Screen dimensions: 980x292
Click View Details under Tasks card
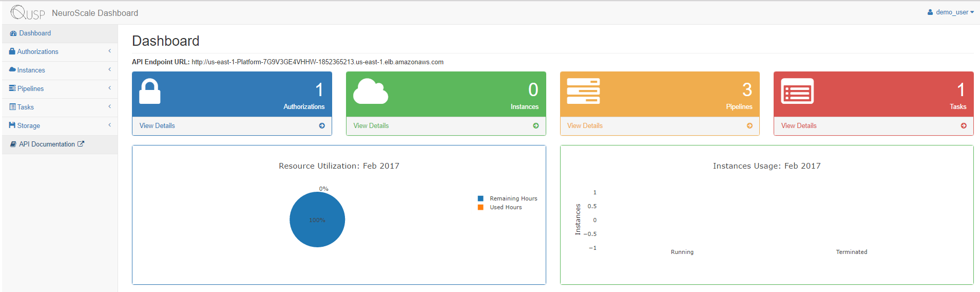pyautogui.click(x=799, y=126)
